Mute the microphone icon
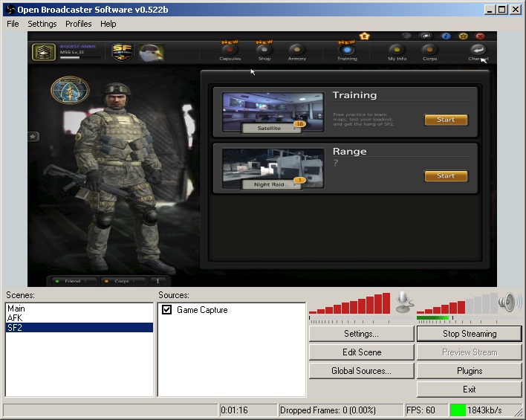526x420 pixels. coord(404,302)
